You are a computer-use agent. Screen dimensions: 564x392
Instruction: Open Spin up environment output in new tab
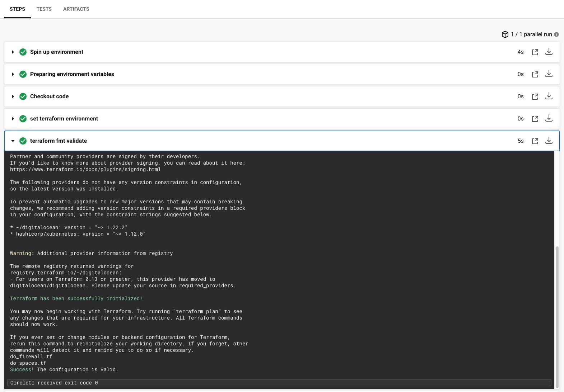[x=535, y=52]
